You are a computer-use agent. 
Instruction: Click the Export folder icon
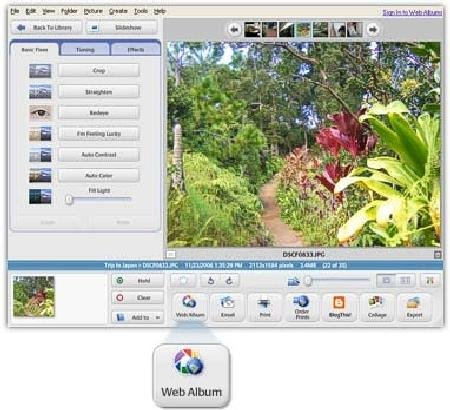(414, 307)
